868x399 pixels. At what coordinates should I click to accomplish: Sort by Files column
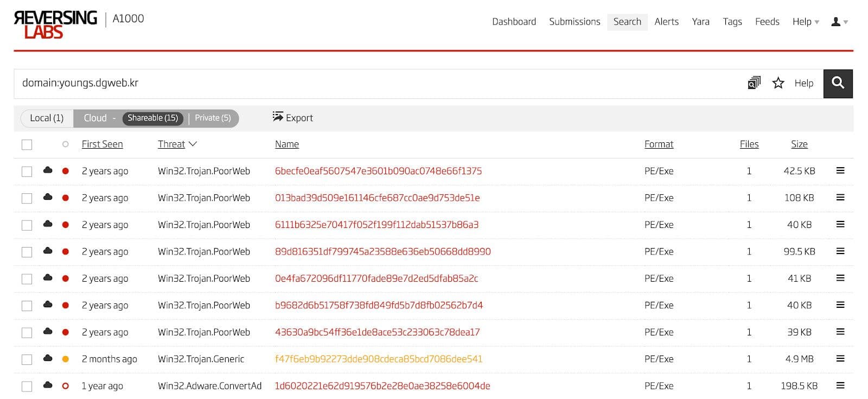tap(749, 144)
